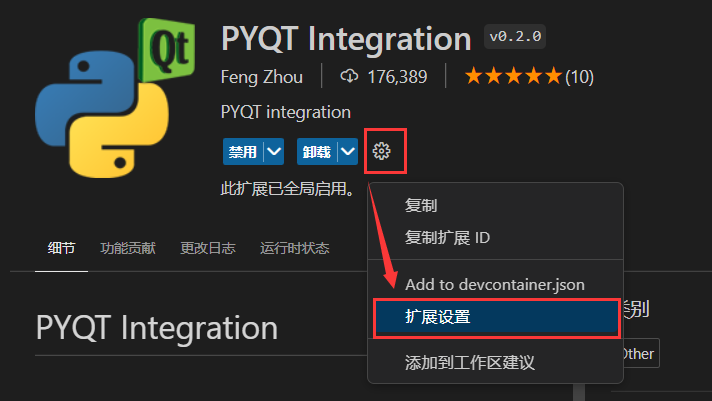Click the 禁用 button
712x401 pixels.
[243, 152]
